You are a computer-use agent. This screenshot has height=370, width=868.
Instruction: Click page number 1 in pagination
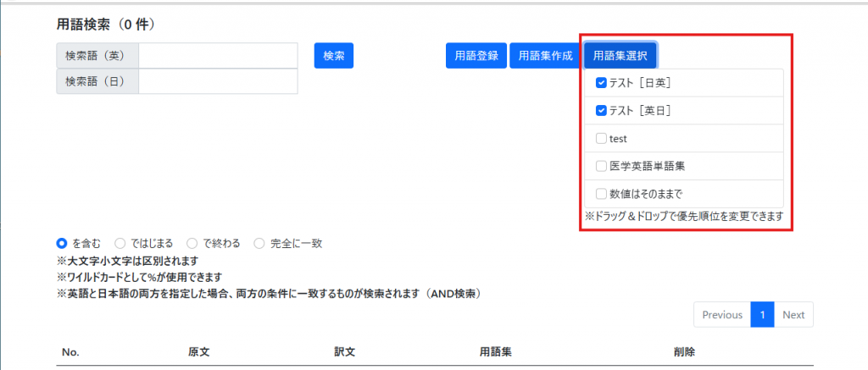coord(762,315)
